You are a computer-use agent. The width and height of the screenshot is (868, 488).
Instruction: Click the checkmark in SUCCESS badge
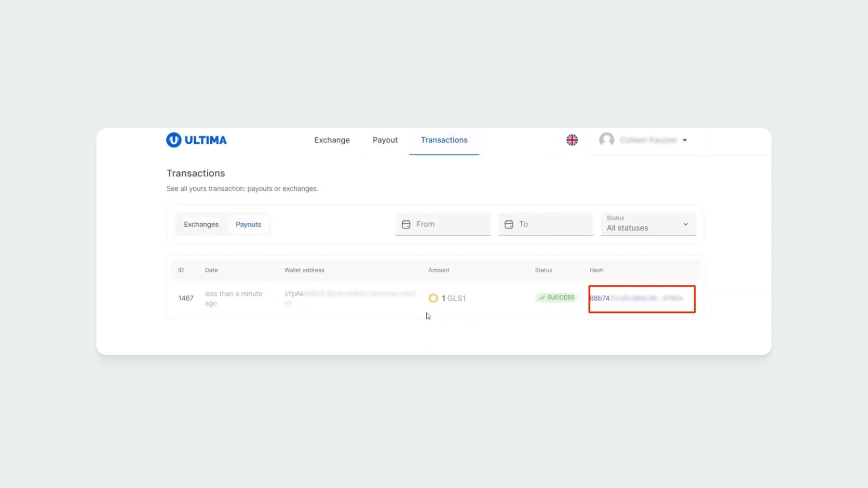click(x=542, y=298)
